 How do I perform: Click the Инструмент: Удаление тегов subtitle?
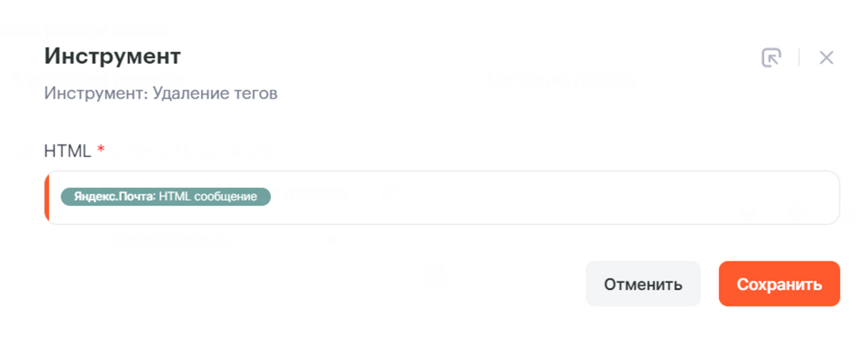point(161,93)
